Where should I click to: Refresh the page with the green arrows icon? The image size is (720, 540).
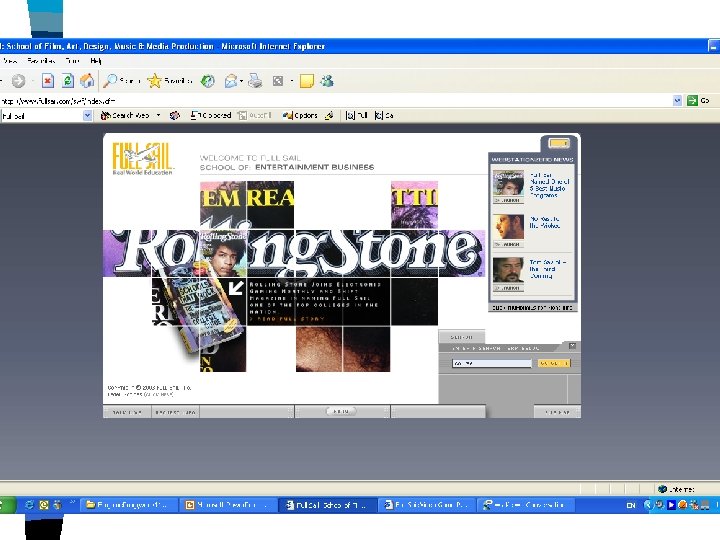tap(68, 81)
